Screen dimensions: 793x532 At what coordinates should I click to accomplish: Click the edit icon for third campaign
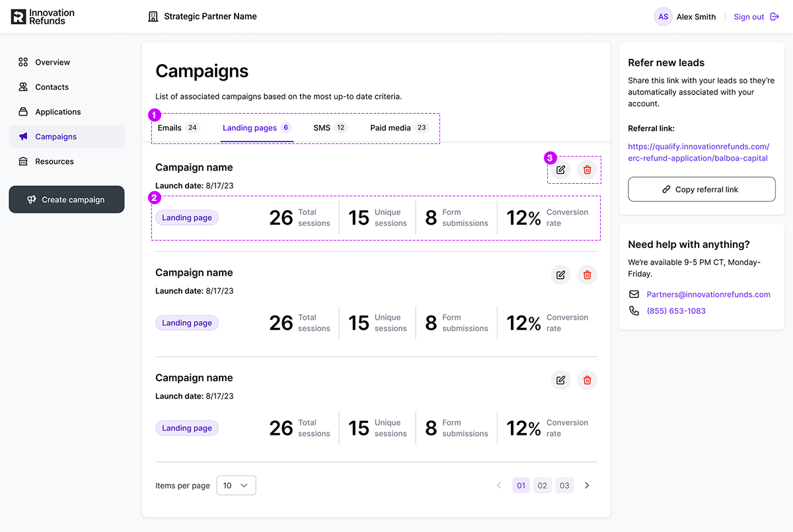point(560,380)
